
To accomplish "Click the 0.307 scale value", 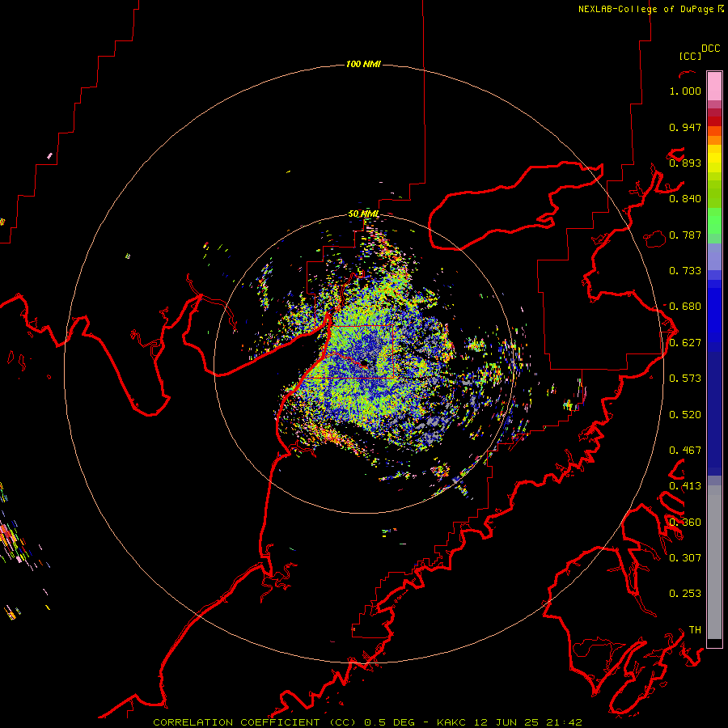I will click(685, 558).
